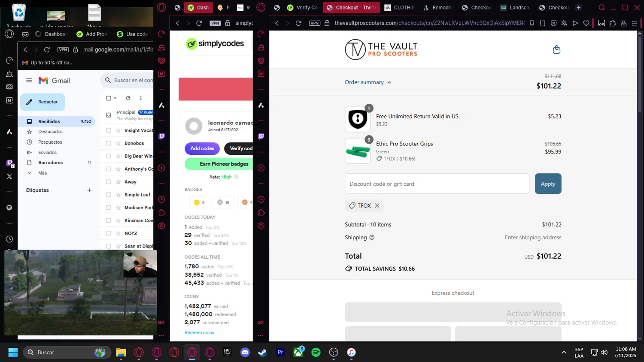Open Gmail more options three dots
This screenshot has width=644, height=362.
(141, 98)
